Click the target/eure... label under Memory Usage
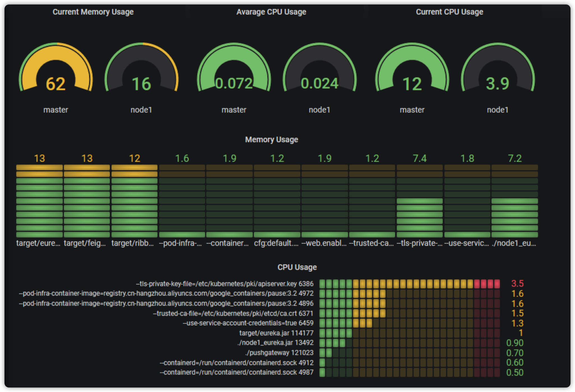575x392 pixels. point(38,243)
